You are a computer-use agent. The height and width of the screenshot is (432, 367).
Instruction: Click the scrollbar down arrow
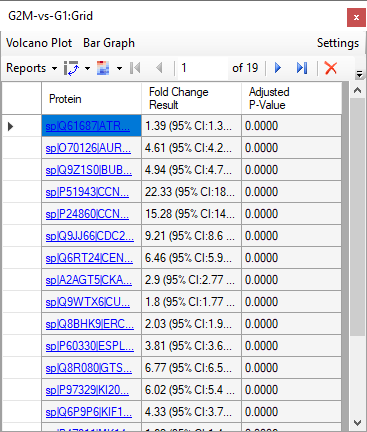coord(358,423)
